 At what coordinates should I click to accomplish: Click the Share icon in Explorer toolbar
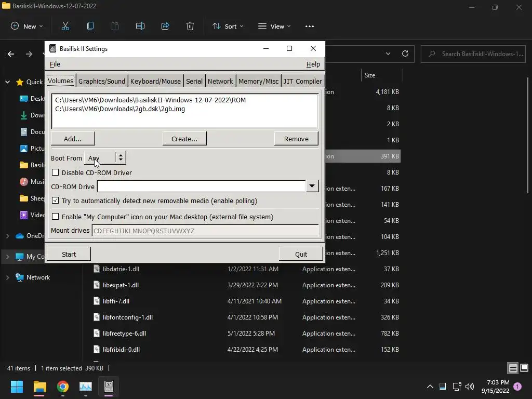click(165, 26)
